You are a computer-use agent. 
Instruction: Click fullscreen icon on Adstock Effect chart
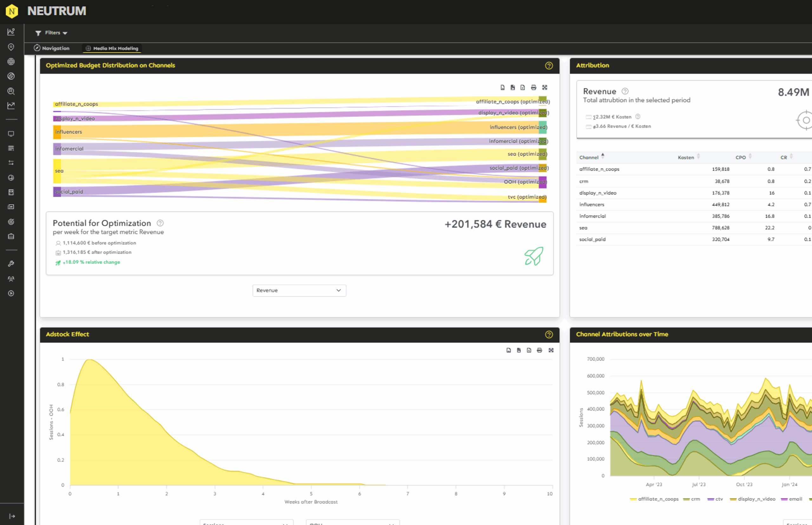coord(551,350)
